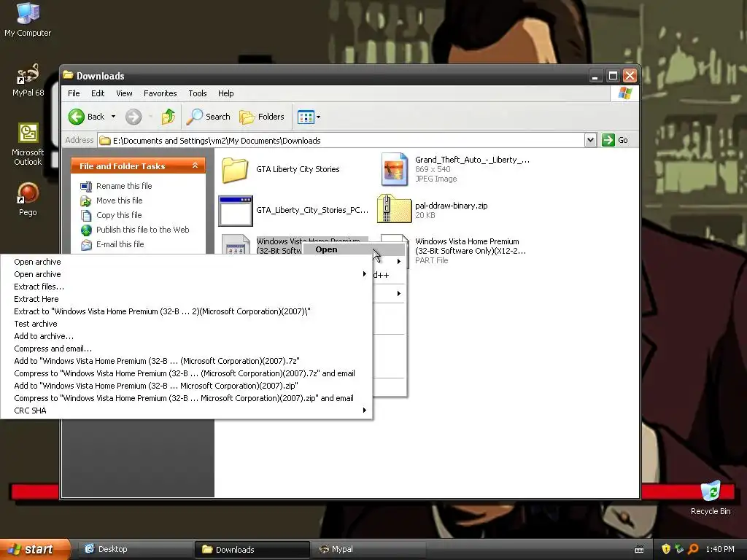
Task: Choose Test archive option
Action: (186, 323)
